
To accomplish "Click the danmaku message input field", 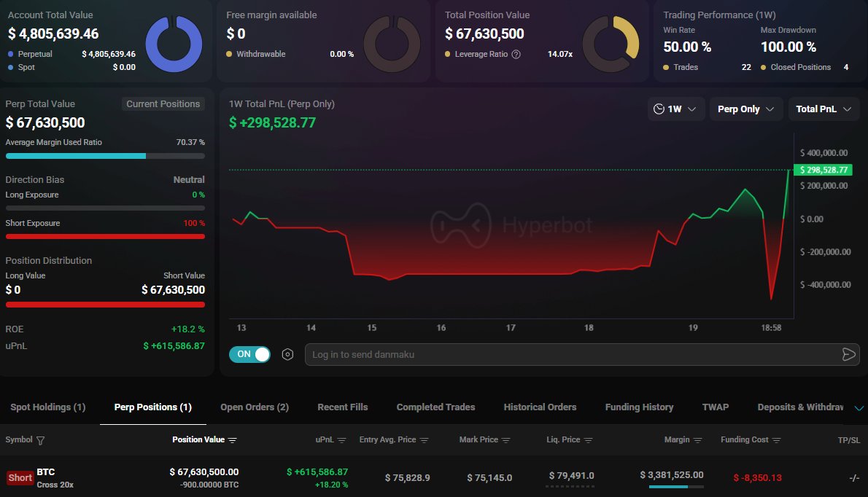I will pyautogui.click(x=569, y=354).
